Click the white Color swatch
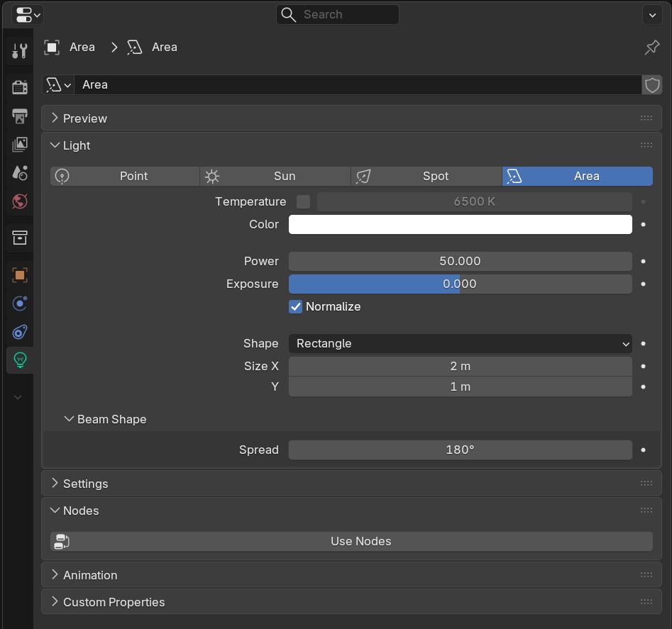This screenshot has width=672, height=629. point(460,225)
